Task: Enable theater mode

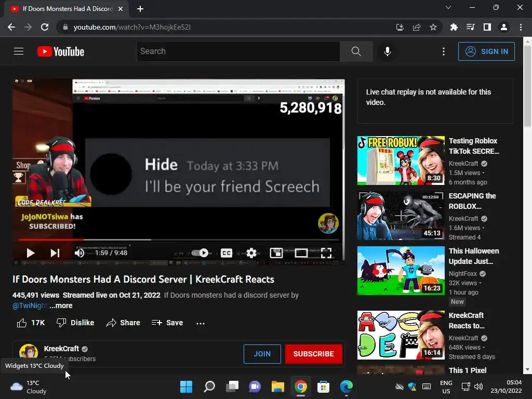Action: 301,253
